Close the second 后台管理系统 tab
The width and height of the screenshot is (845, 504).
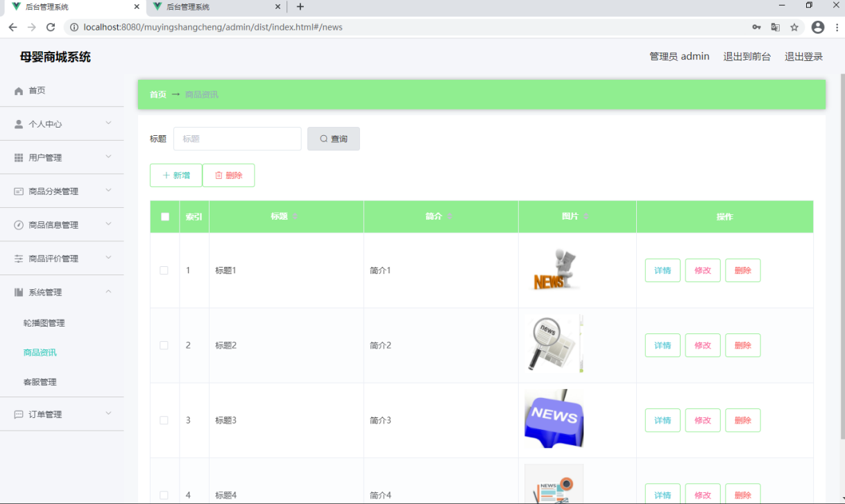pyautogui.click(x=278, y=7)
